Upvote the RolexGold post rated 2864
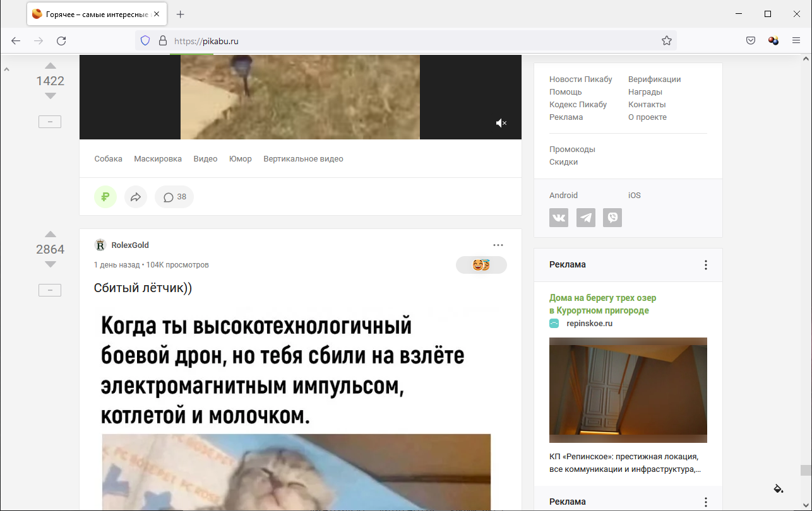The width and height of the screenshot is (812, 511). tap(51, 234)
